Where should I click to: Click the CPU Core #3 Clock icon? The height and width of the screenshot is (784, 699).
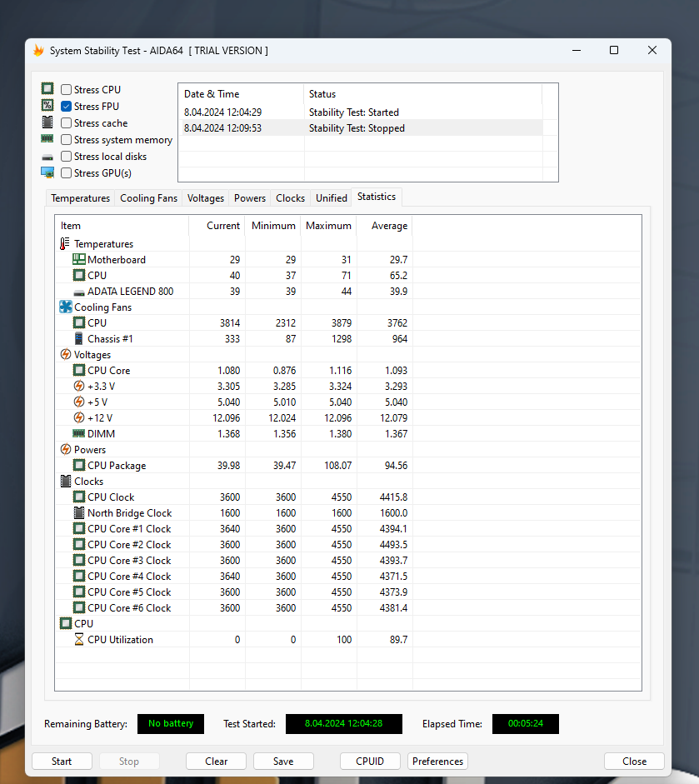78,560
